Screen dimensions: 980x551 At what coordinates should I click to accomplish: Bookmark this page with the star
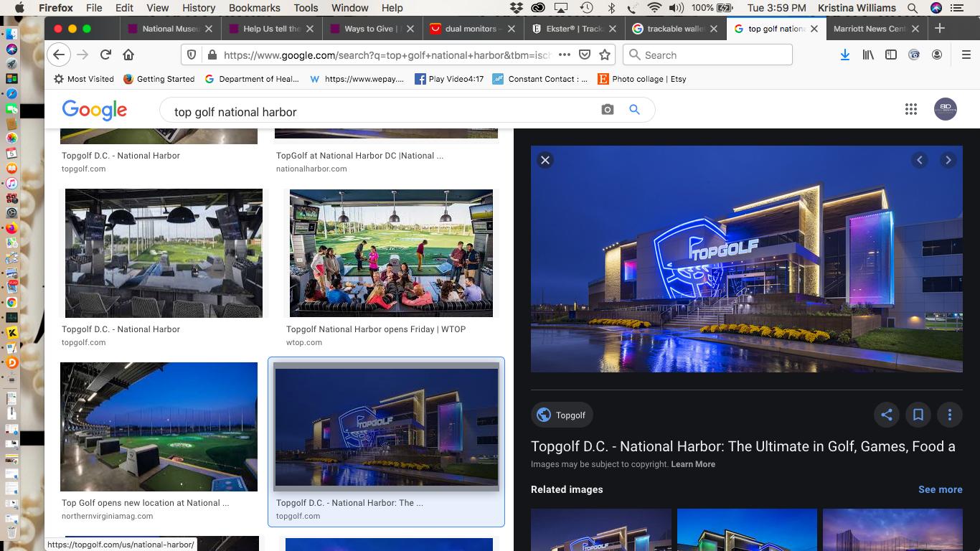point(605,55)
